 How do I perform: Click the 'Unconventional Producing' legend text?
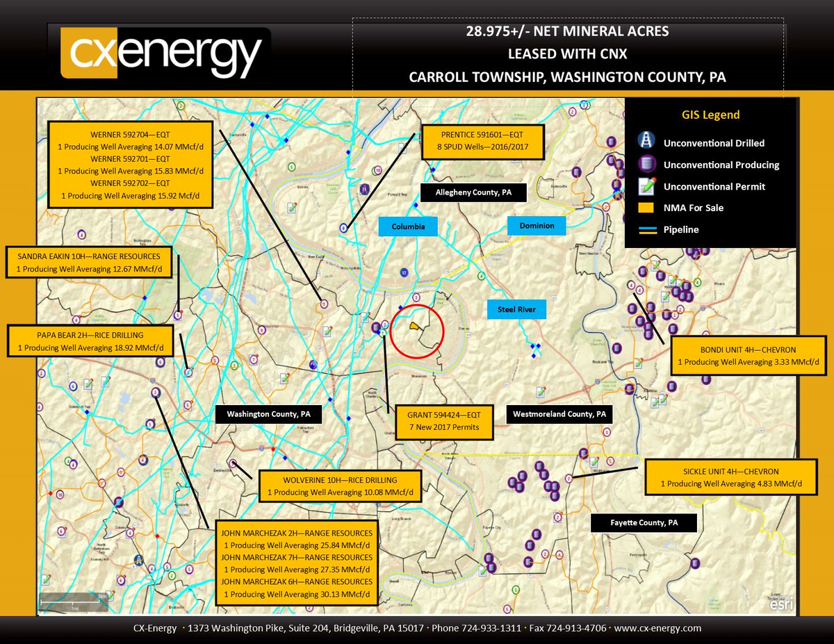pyautogui.click(x=721, y=165)
